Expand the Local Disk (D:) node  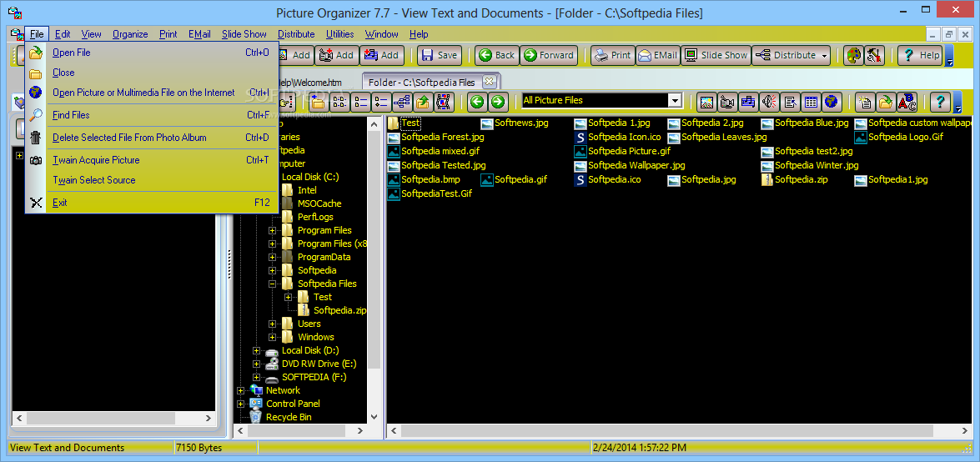(x=256, y=351)
